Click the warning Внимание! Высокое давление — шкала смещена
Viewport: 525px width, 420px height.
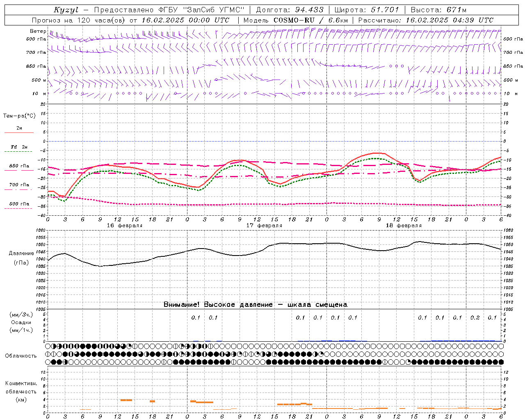tap(256, 305)
